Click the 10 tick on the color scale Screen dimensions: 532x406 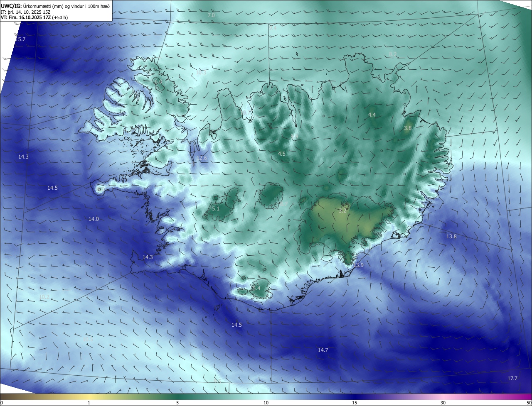coord(266,403)
